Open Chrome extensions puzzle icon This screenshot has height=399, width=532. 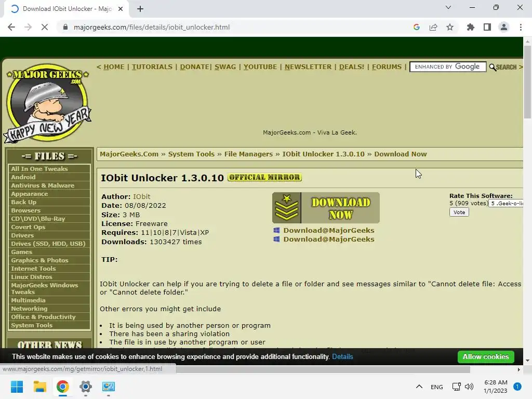point(471,27)
